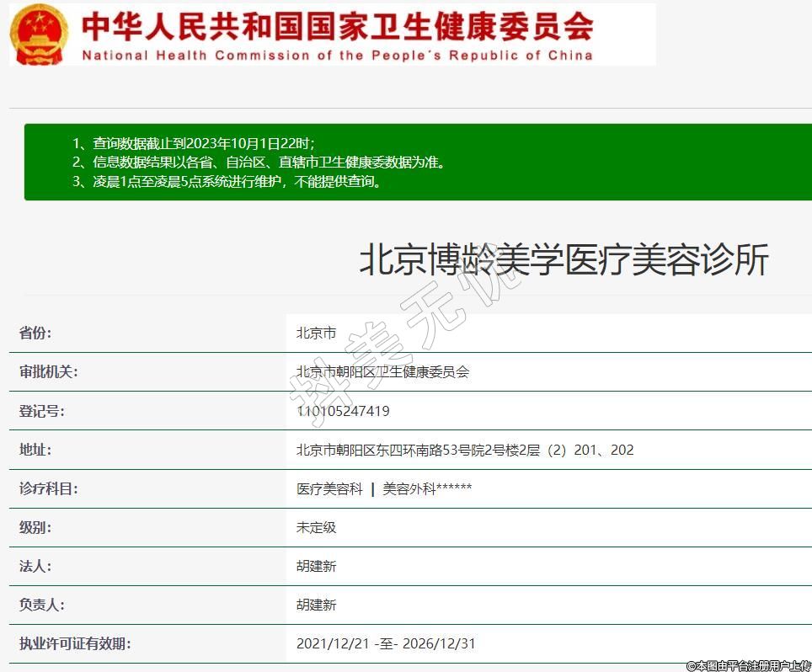Click the 法人 name 胡建新
The height and width of the screenshot is (672, 812).
316,566
